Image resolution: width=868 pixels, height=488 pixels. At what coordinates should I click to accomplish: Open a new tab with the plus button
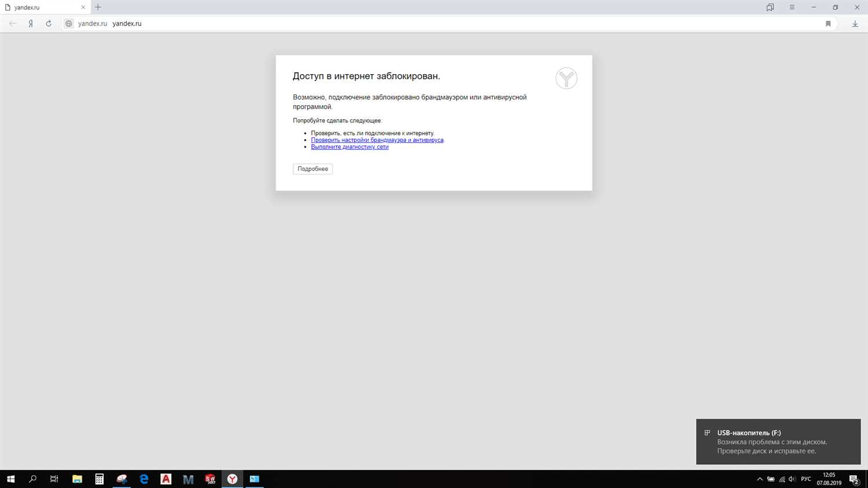98,8
